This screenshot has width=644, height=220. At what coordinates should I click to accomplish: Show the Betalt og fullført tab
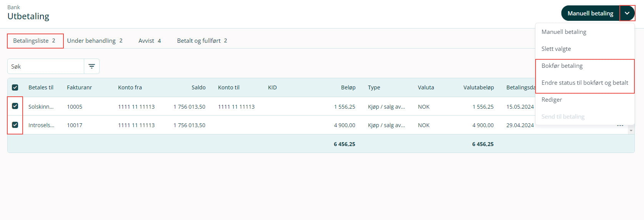202,41
